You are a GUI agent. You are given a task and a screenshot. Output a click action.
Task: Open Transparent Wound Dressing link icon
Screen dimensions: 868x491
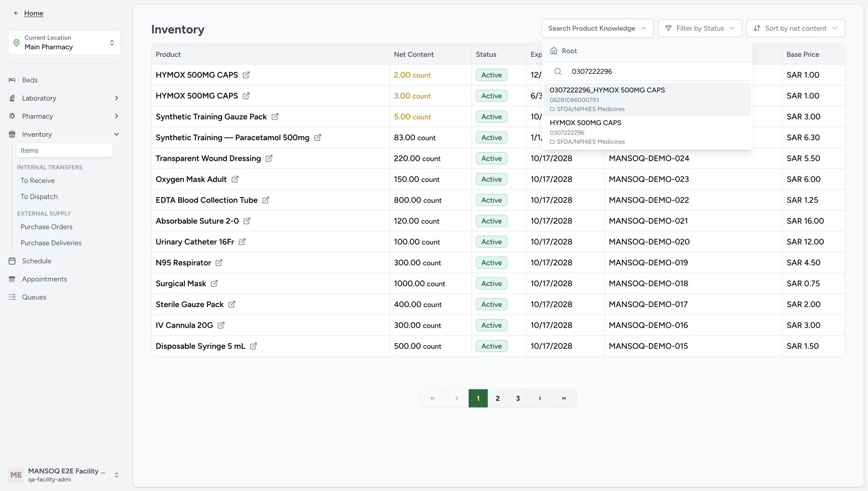pos(269,158)
